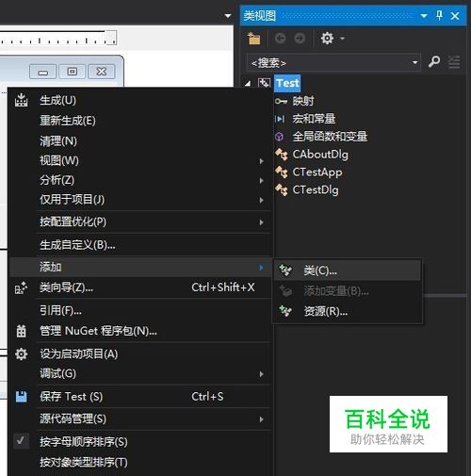Open the 分析(Z) submenu
471x476 pixels.
click(140, 180)
